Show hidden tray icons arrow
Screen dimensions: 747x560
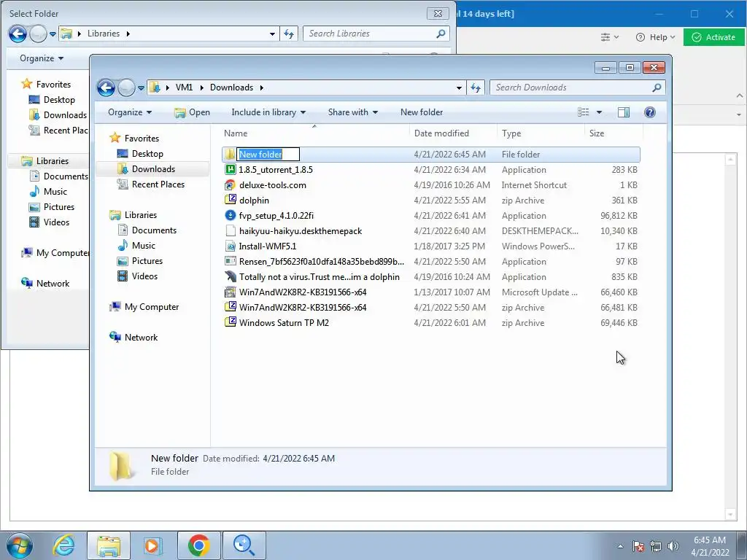[x=620, y=546]
